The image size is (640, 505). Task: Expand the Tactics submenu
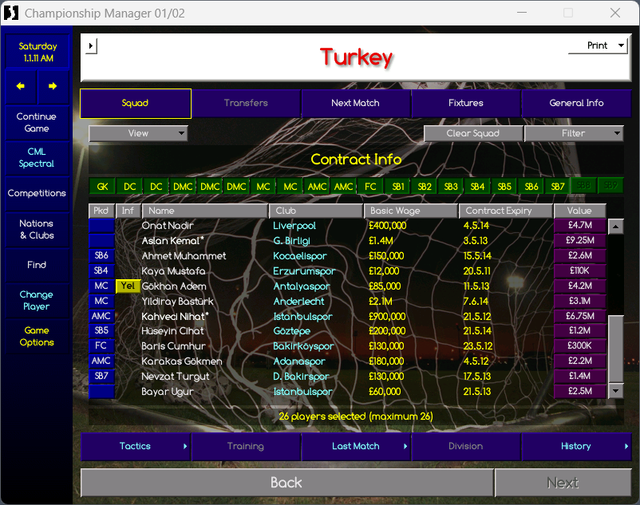tap(185, 446)
